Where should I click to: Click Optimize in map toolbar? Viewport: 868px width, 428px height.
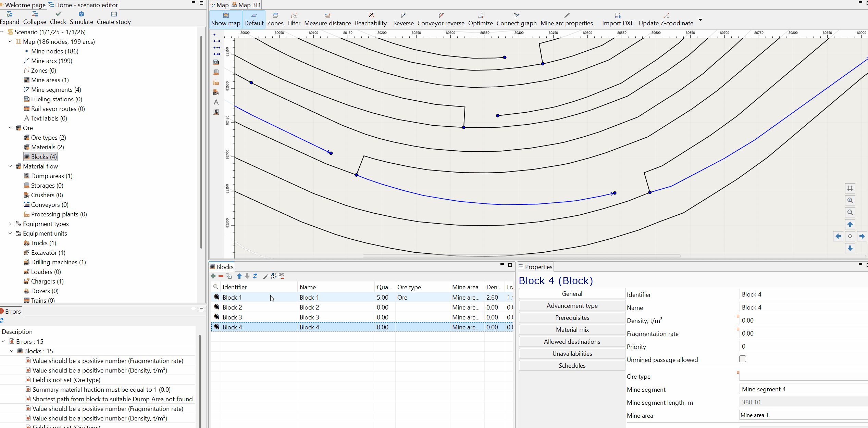pyautogui.click(x=480, y=20)
